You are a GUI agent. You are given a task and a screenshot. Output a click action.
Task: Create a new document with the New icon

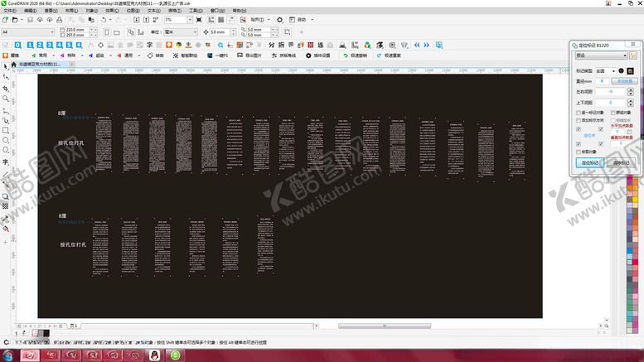5,20
